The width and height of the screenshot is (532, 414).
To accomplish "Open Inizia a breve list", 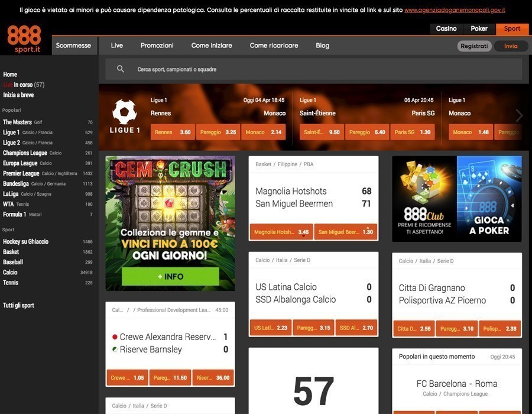I will 18,95.
